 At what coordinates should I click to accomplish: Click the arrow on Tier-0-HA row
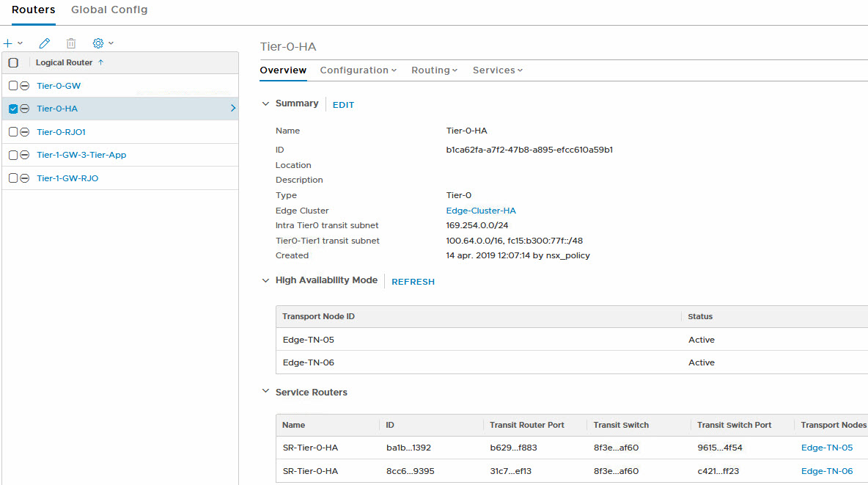click(233, 109)
